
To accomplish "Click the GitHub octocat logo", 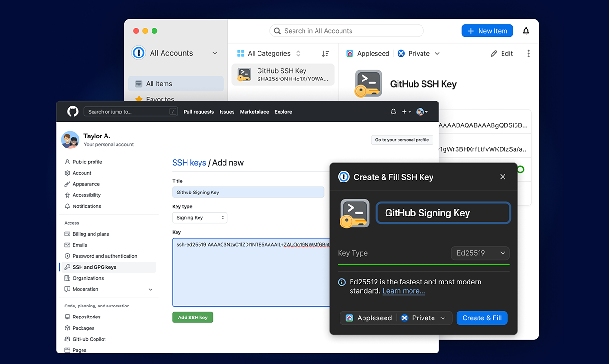I will [72, 111].
